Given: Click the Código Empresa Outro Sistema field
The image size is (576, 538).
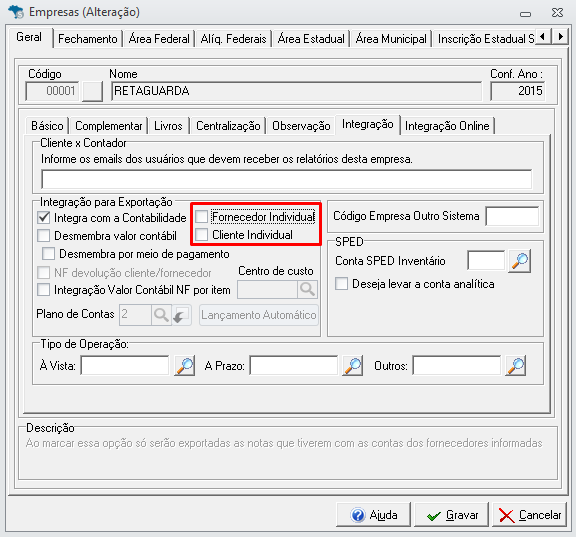Looking at the screenshot, I should 512,216.
